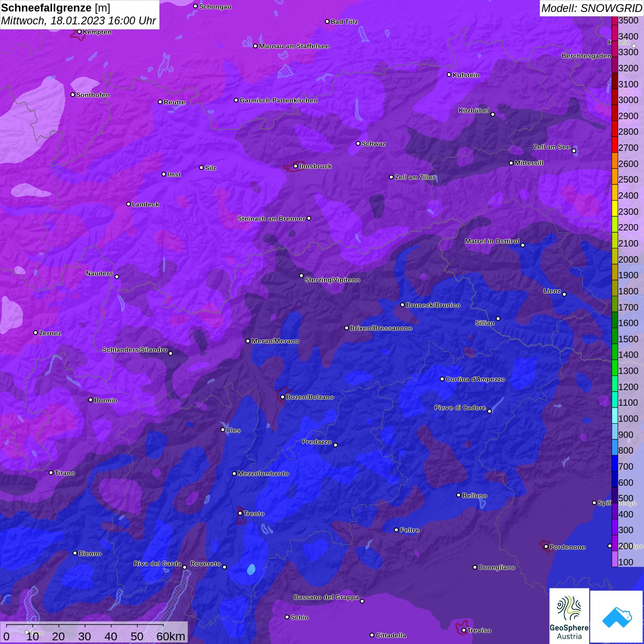The height and width of the screenshot is (644, 644).
Task: Click the Nauders label
Action: coord(99,273)
